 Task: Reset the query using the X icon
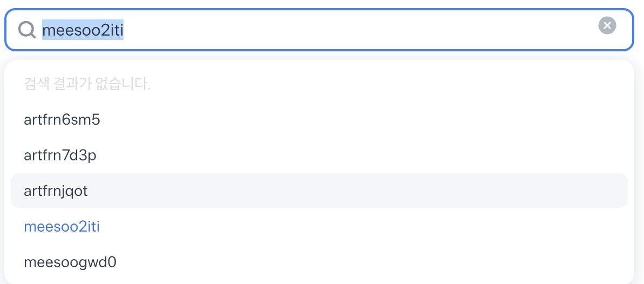[607, 25]
